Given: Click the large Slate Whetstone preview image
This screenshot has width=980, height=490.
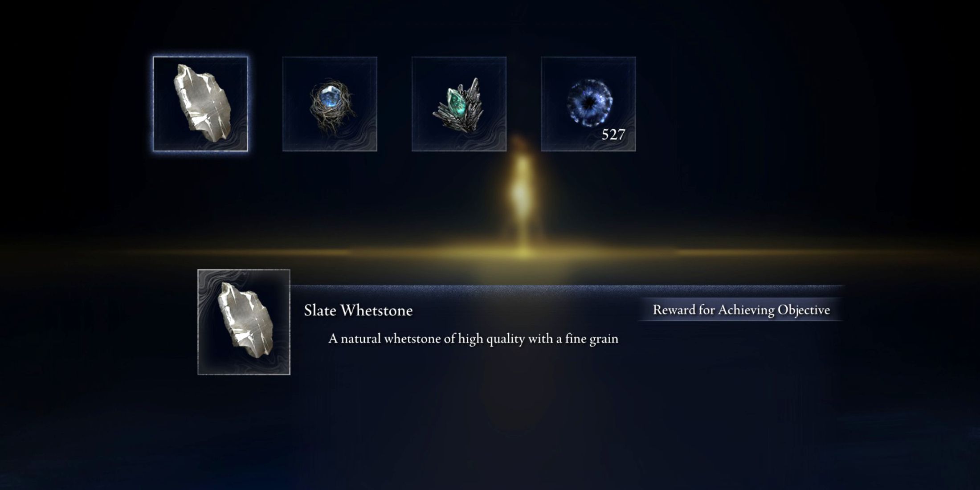Looking at the screenshot, I should coord(244,322).
